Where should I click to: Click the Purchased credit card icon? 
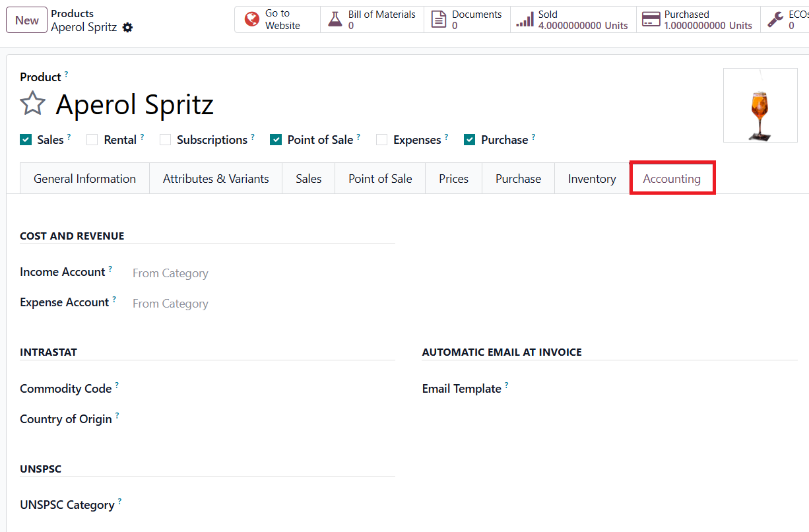(651, 20)
